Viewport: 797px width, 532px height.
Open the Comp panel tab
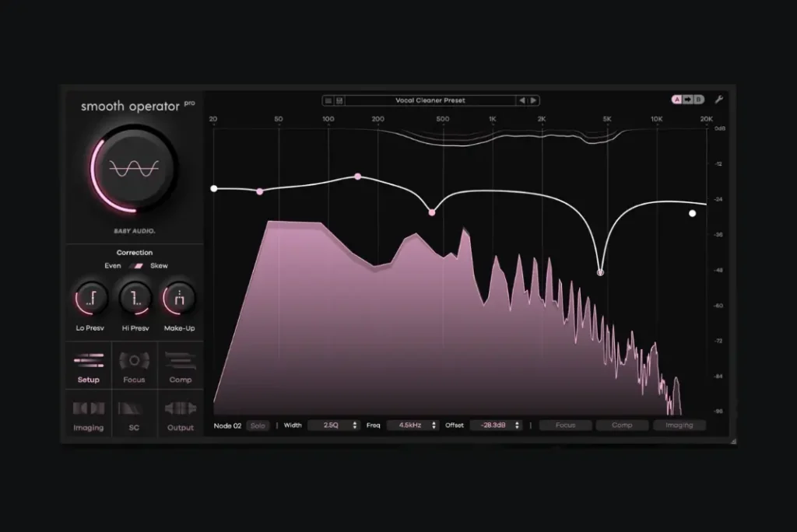[x=181, y=366]
